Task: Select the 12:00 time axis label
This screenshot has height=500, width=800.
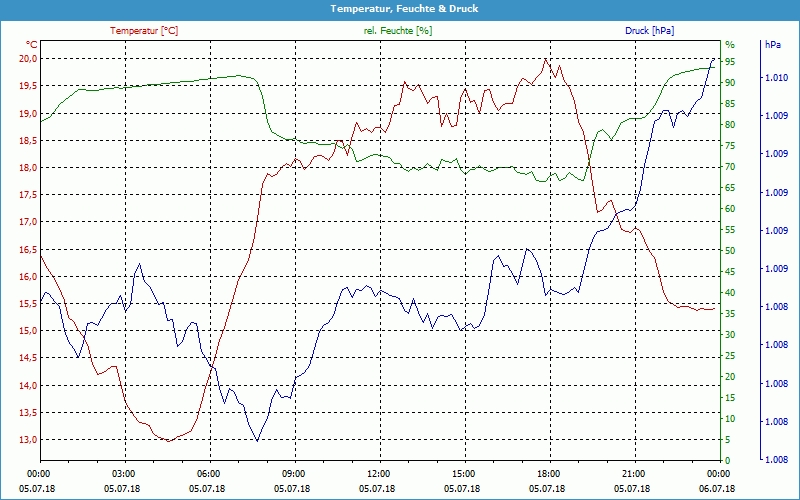Action: [x=378, y=473]
